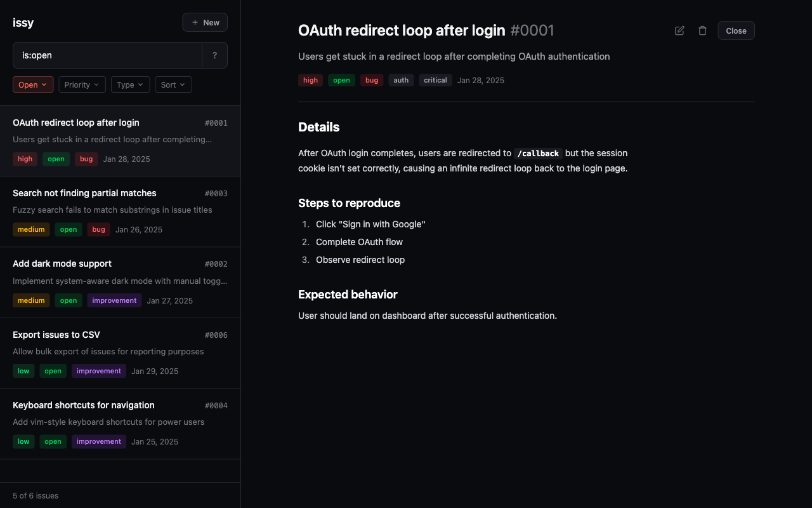
Task: Click the issy app logo
Action: tap(23, 22)
